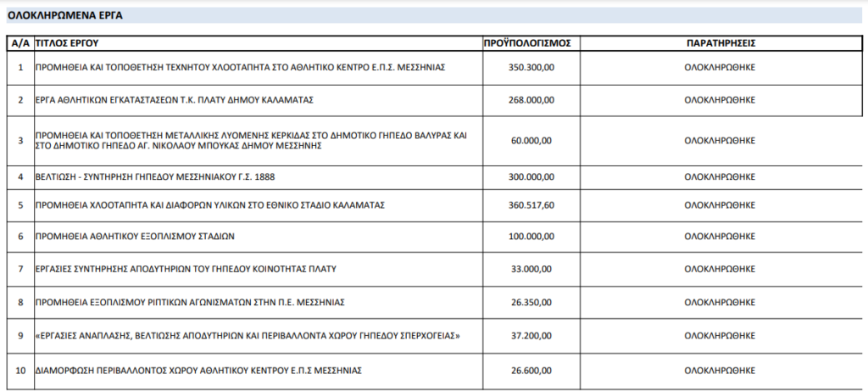Click ΟΛΟΚΛΗΡΩΘΗΚΕ status in row 1
868x391 pixels.
[720, 68]
